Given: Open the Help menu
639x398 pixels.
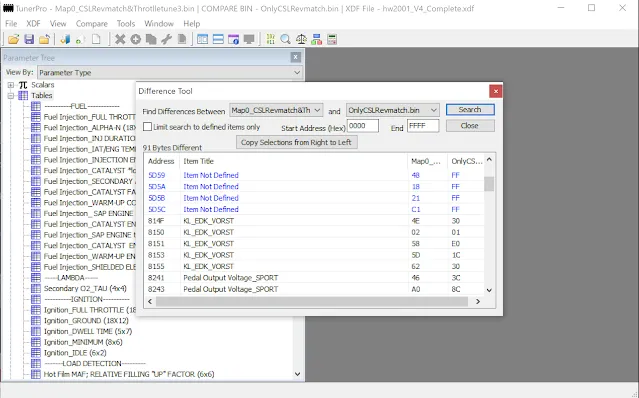Looking at the screenshot, I should 192,24.
